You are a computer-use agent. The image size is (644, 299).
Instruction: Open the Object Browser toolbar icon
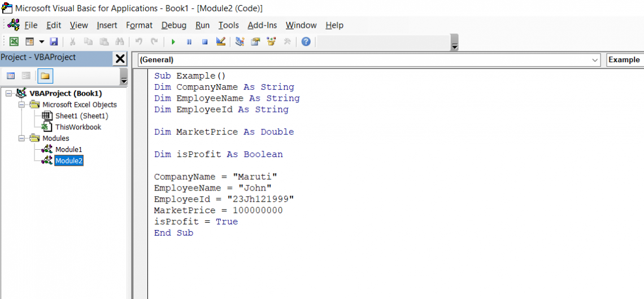271,42
